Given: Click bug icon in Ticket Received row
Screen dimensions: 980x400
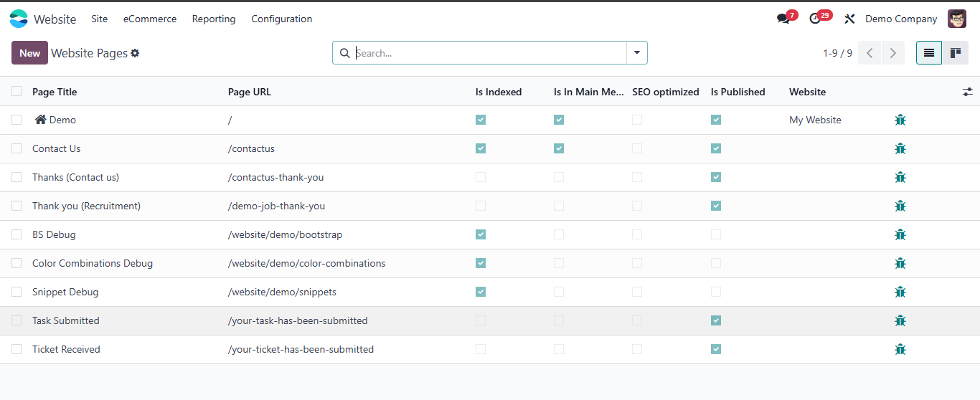Looking at the screenshot, I should (900, 349).
